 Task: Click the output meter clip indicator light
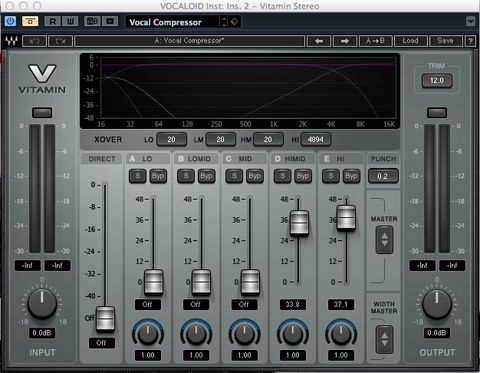(x=437, y=113)
